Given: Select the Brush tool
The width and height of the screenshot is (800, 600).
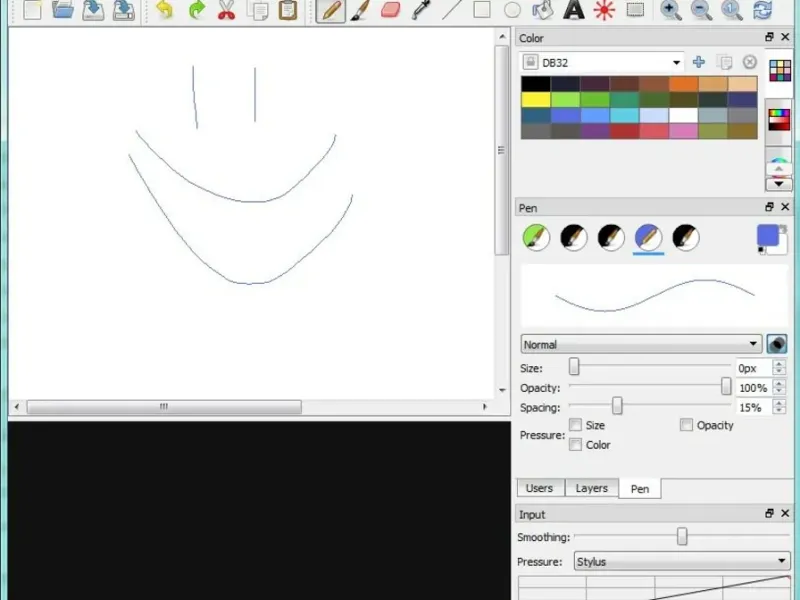Looking at the screenshot, I should [x=360, y=10].
